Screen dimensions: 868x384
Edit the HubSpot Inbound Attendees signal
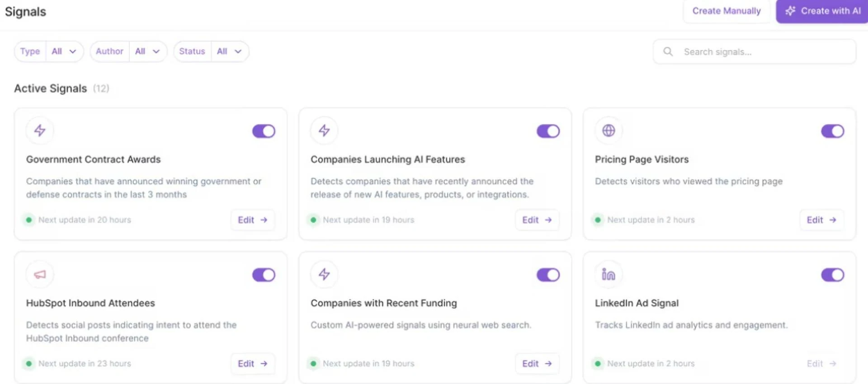coord(252,364)
